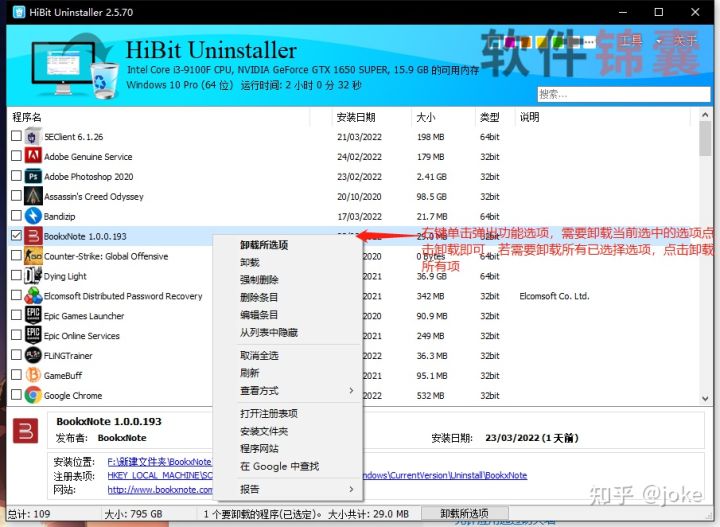Tick the Dying Light checkbox
The width and height of the screenshot is (720, 527).
coord(16,275)
